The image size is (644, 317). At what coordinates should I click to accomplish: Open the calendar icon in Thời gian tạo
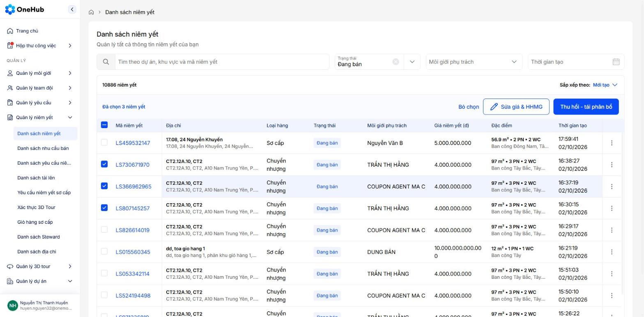click(616, 62)
